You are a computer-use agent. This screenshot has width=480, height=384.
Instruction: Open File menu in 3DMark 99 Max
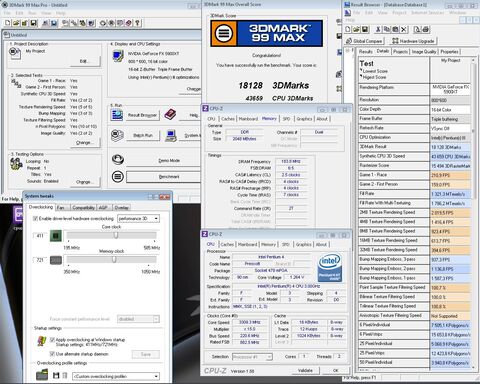pyautogui.click(x=7, y=13)
